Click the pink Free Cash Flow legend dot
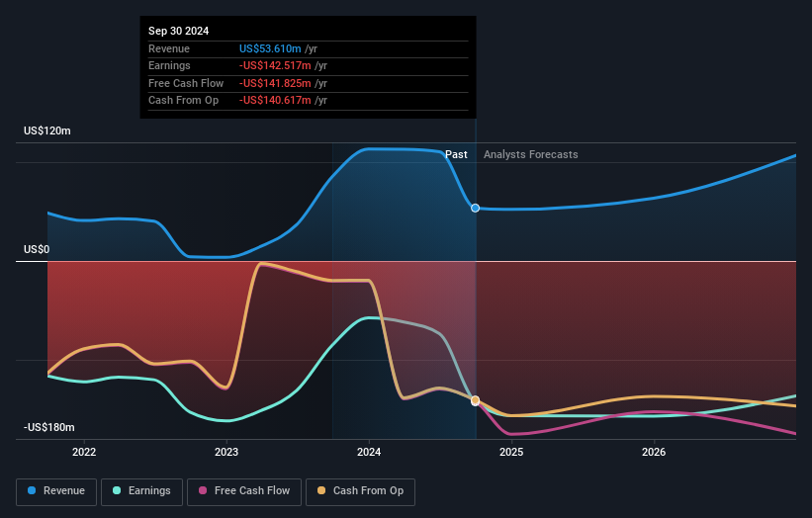 pos(203,490)
